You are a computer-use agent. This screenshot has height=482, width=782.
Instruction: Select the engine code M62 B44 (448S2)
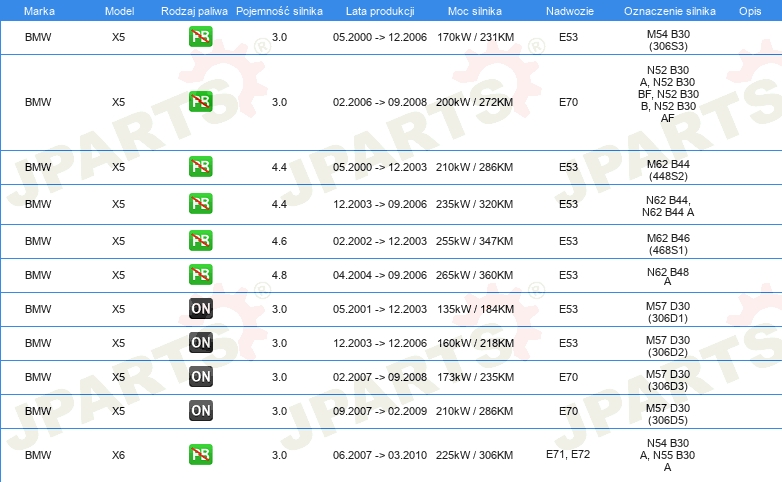(x=668, y=170)
